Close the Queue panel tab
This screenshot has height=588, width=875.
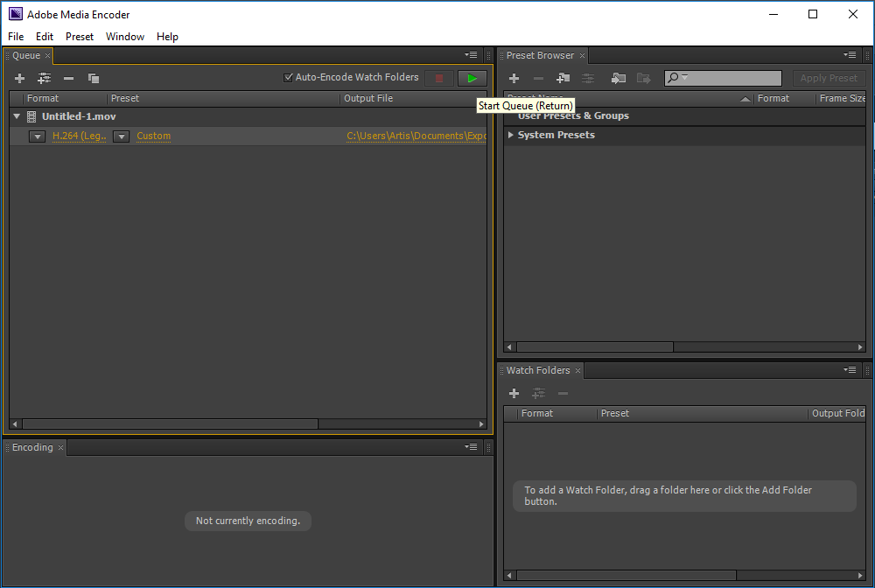(x=48, y=55)
